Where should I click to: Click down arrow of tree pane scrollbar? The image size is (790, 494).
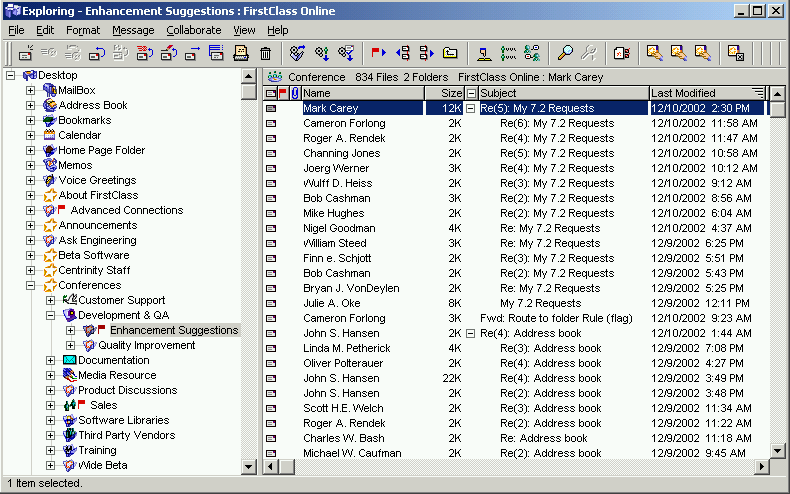point(248,467)
